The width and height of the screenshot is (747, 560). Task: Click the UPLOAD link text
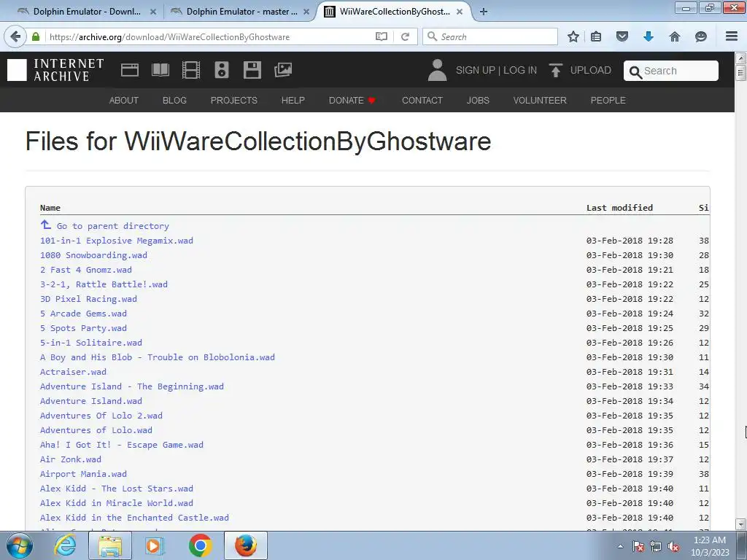pyautogui.click(x=591, y=70)
